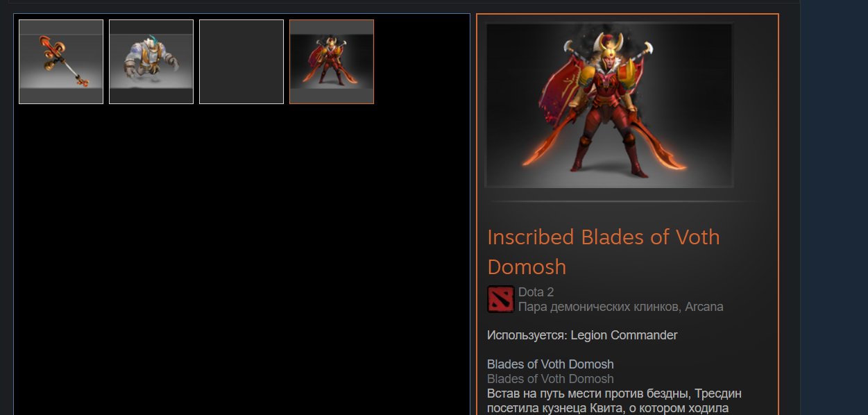Click the empty third inventory slot
Screen dimensions: 868x415
coord(241,62)
